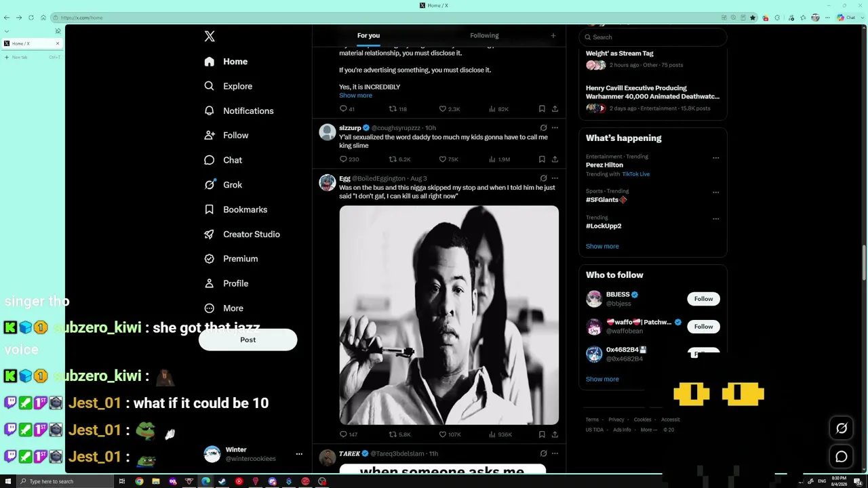Repost sizzurp's post with 6.2K reposts

pyautogui.click(x=399, y=159)
